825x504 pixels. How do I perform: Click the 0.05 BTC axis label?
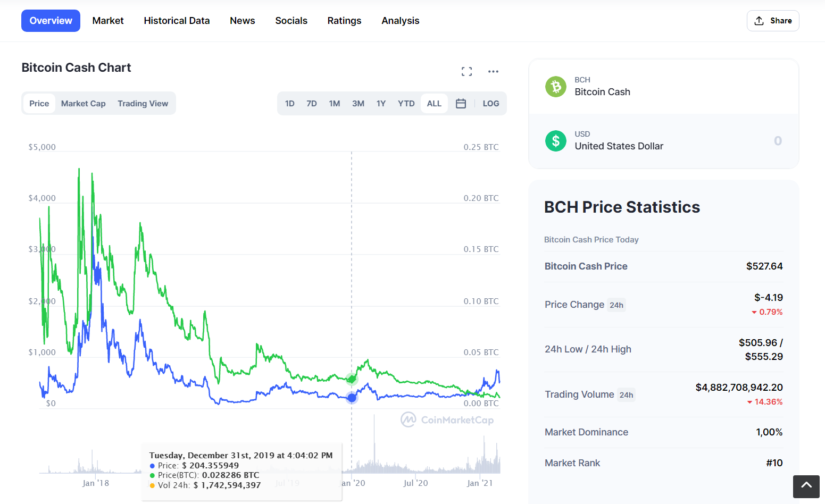point(481,352)
